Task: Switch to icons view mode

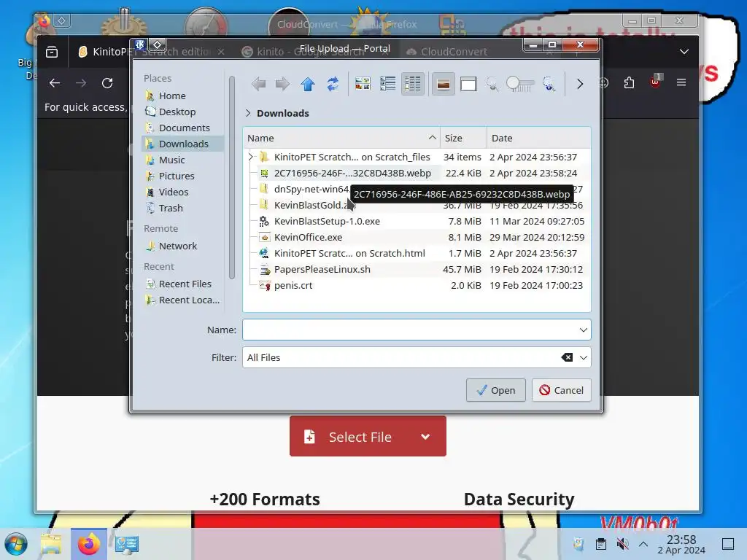Action: tap(363, 85)
